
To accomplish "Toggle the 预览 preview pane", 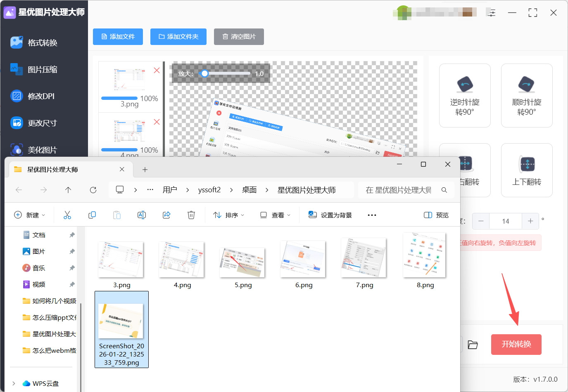I will pos(436,215).
